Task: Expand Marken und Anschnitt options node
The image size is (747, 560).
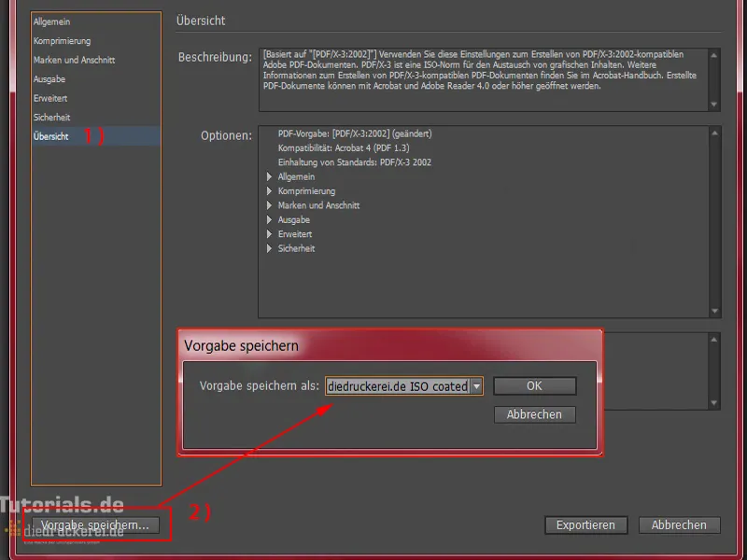Action: tap(269, 205)
